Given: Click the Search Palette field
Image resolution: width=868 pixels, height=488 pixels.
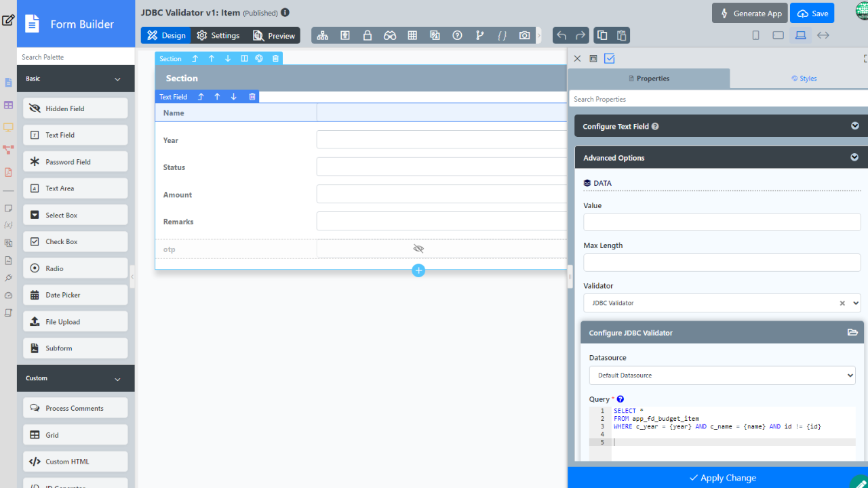Looking at the screenshot, I should point(75,57).
